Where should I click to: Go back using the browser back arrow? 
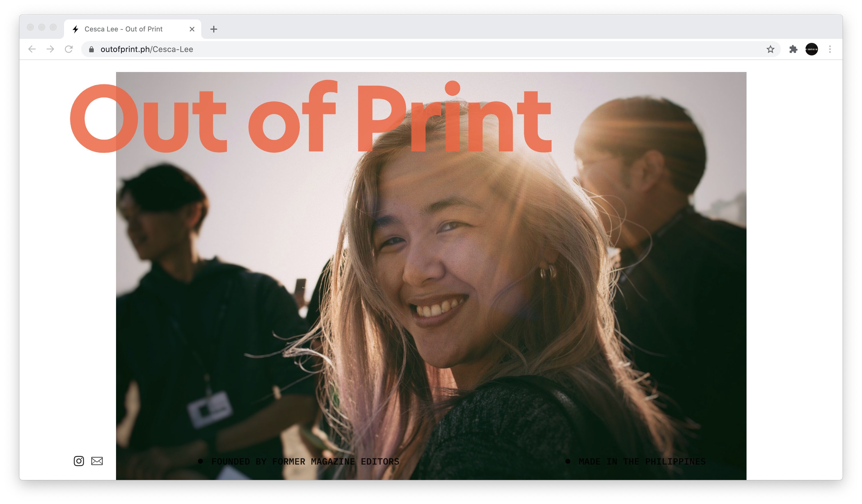point(32,49)
